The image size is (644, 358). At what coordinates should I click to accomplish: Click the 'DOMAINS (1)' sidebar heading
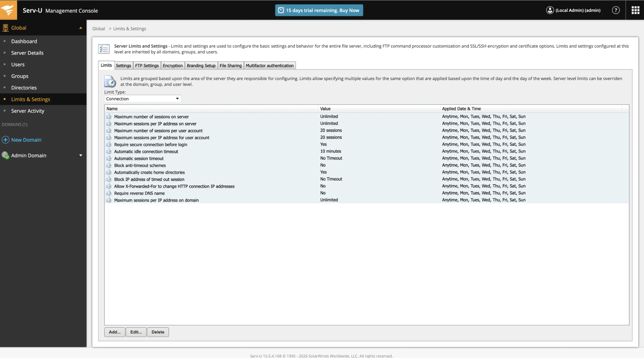pyautogui.click(x=15, y=124)
